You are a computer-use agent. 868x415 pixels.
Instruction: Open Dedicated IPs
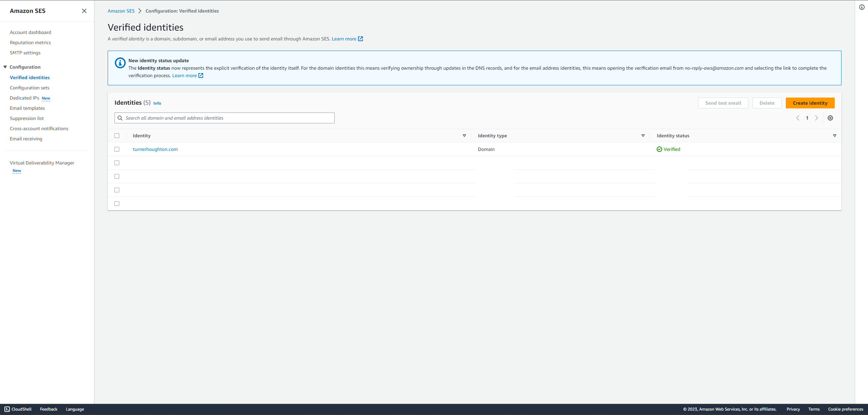24,98
